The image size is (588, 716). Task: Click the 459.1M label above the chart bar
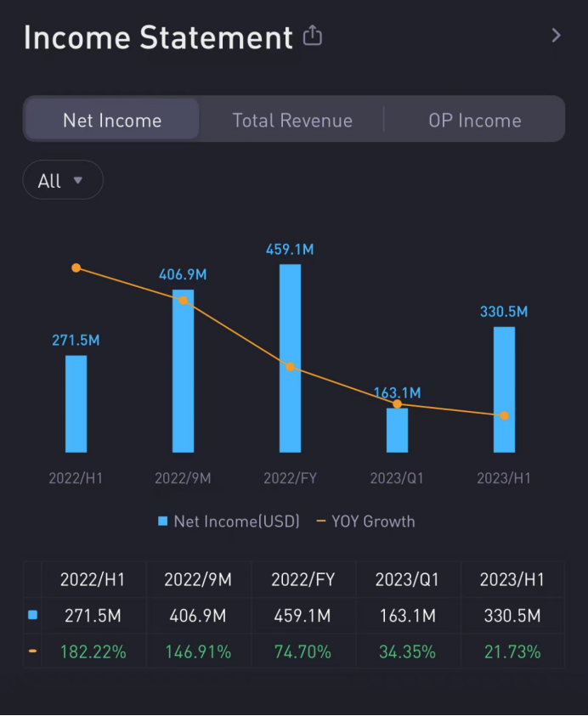tap(290, 250)
